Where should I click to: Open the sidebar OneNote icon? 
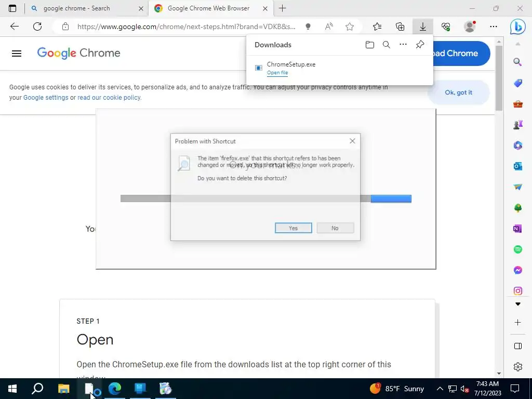[518, 229]
